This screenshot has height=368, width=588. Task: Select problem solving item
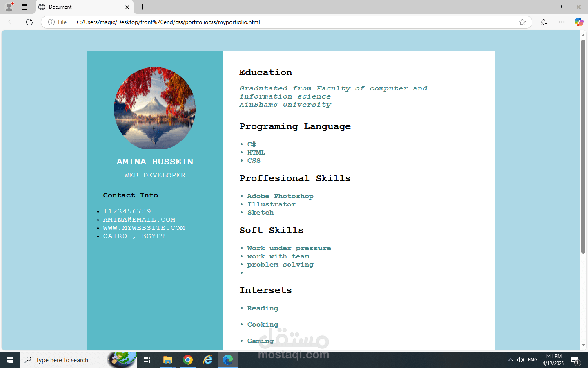(281, 265)
